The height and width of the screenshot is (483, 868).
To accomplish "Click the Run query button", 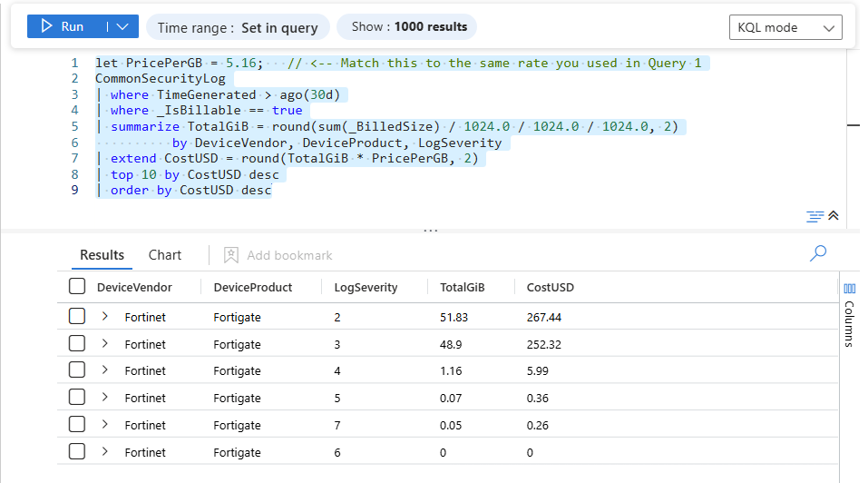I will tap(63, 27).
